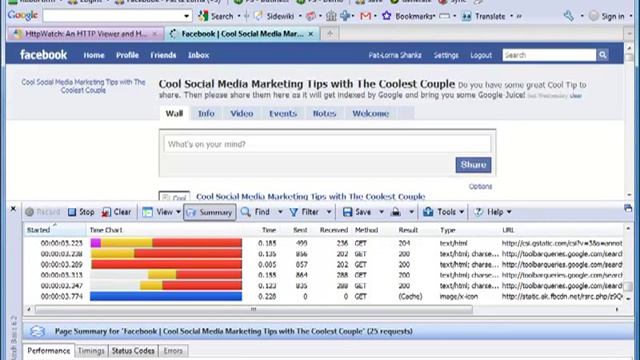Switch to the Notes tab

(324, 113)
